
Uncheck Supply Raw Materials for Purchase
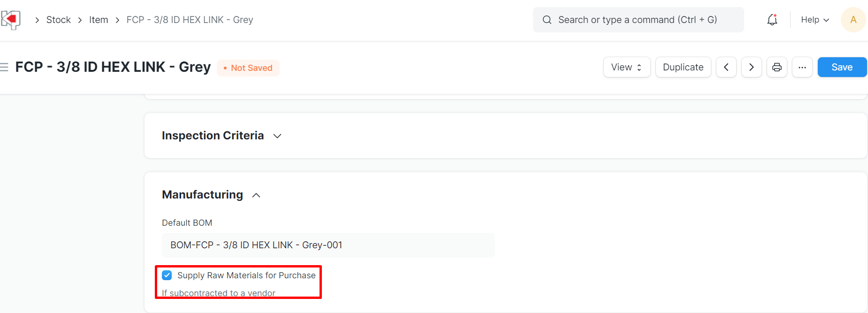(167, 275)
